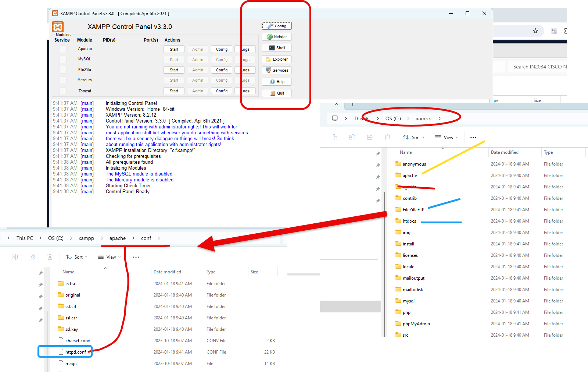Image resolution: width=588 pixels, height=372 pixels.
Task: Click the browser extension icon beside star
Action: pos(554,31)
